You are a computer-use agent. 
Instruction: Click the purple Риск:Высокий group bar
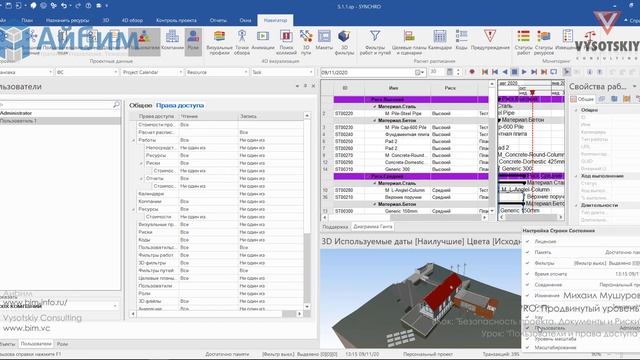(411, 99)
